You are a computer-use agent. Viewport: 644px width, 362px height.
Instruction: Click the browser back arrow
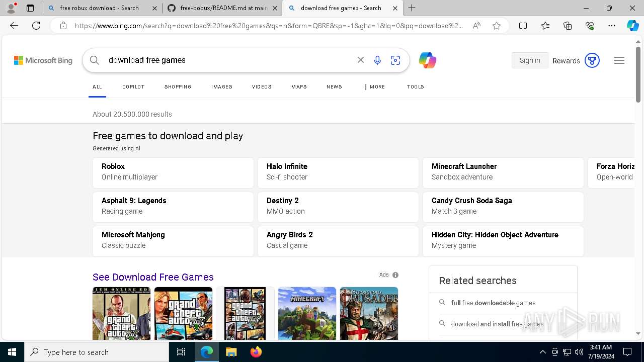(14, 26)
